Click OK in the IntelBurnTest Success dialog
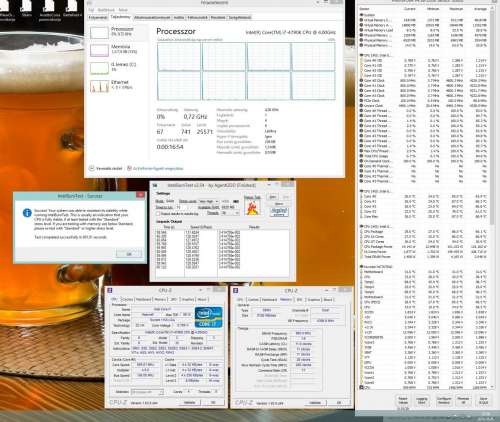500x422 pixels. click(x=129, y=254)
